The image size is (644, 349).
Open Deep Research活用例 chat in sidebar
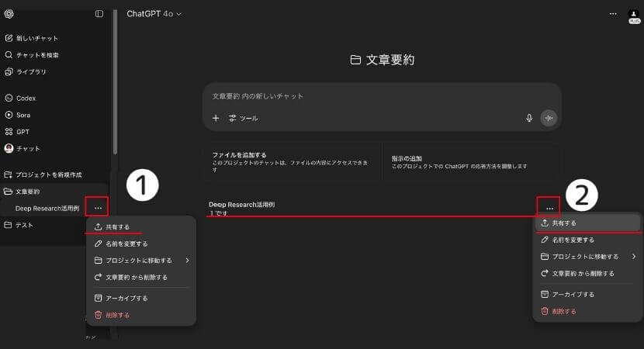47,209
